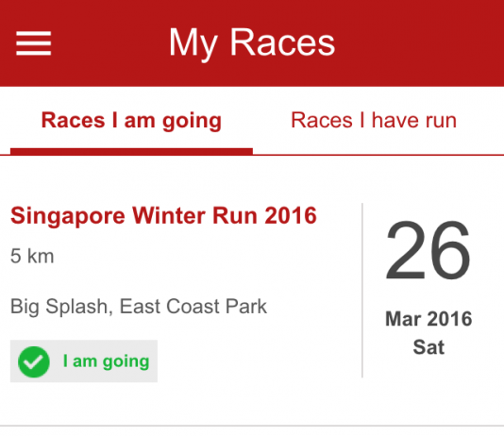Switch to the 'Races I have run' tab

pos(374,121)
